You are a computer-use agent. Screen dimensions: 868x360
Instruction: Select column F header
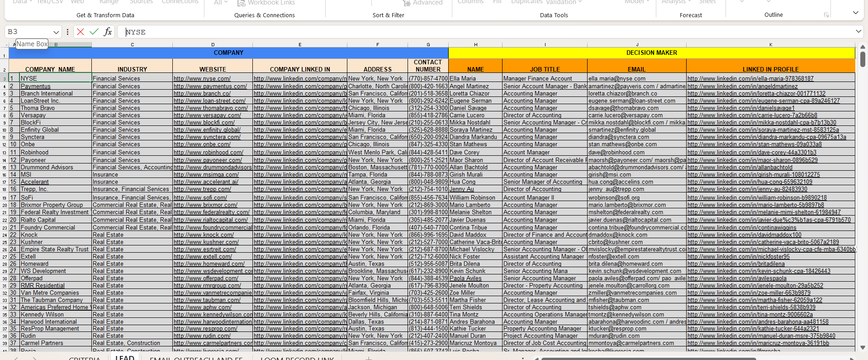[378, 45]
